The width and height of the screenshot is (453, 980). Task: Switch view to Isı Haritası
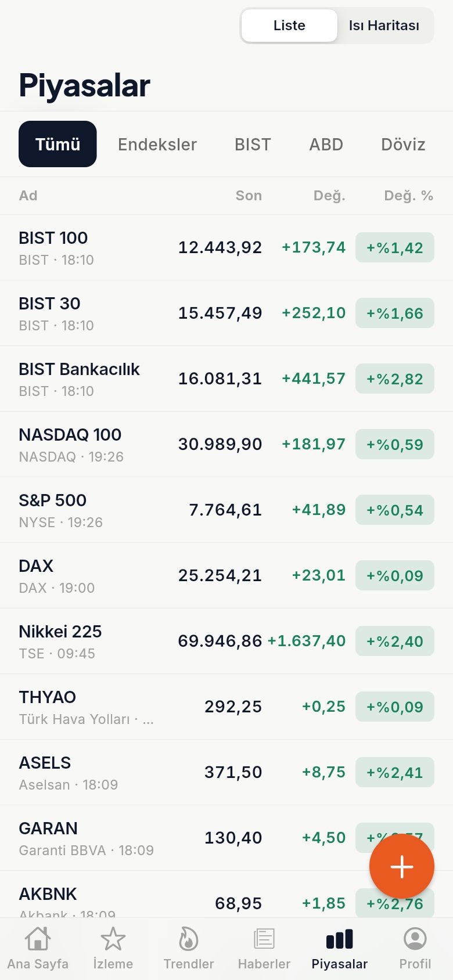[x=384, y=26]
